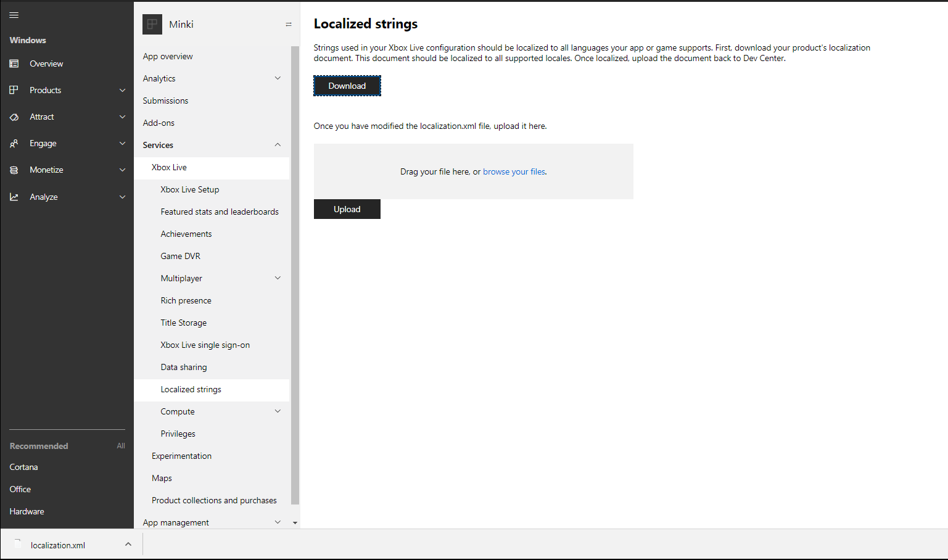
Task: Open Analyze via its chart icon
Action: pyautogui.click(x=14, y=196)
